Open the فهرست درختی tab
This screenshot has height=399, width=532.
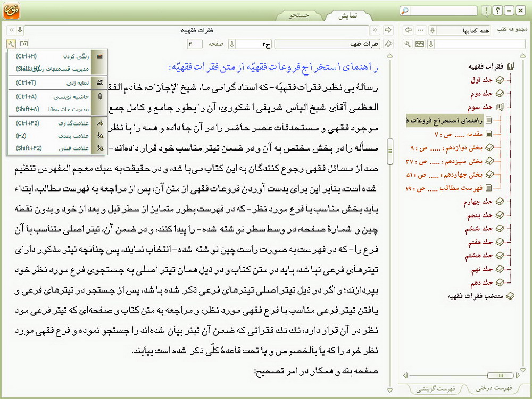pos(494,388)
